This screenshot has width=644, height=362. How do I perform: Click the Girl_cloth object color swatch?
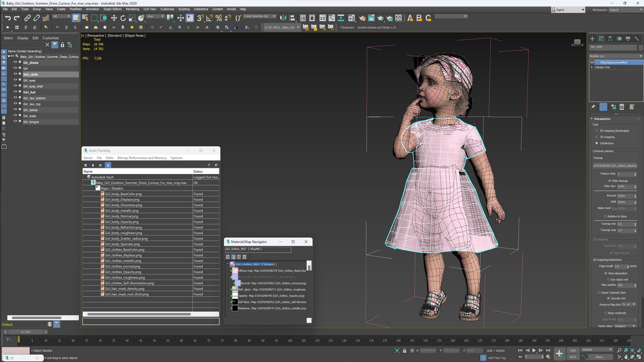click(x=641, y=47)
